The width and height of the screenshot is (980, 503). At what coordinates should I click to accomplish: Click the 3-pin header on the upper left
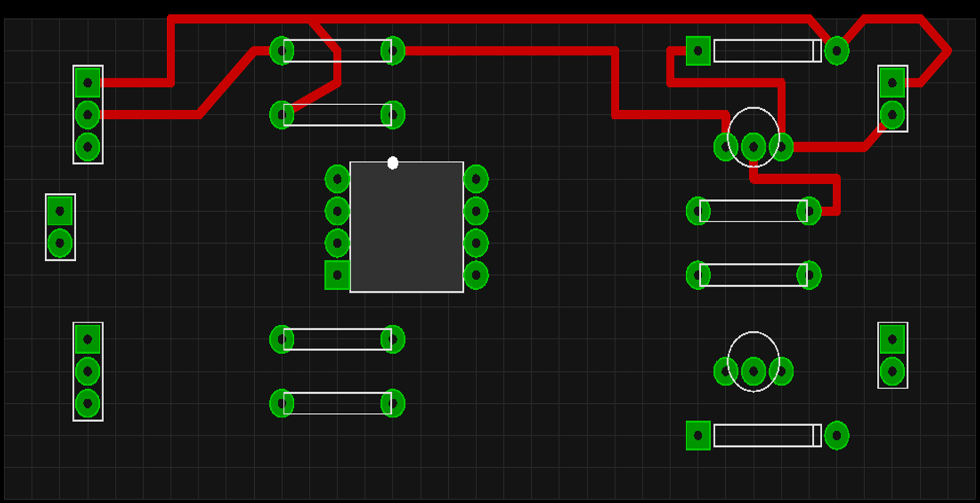point(87,115)
